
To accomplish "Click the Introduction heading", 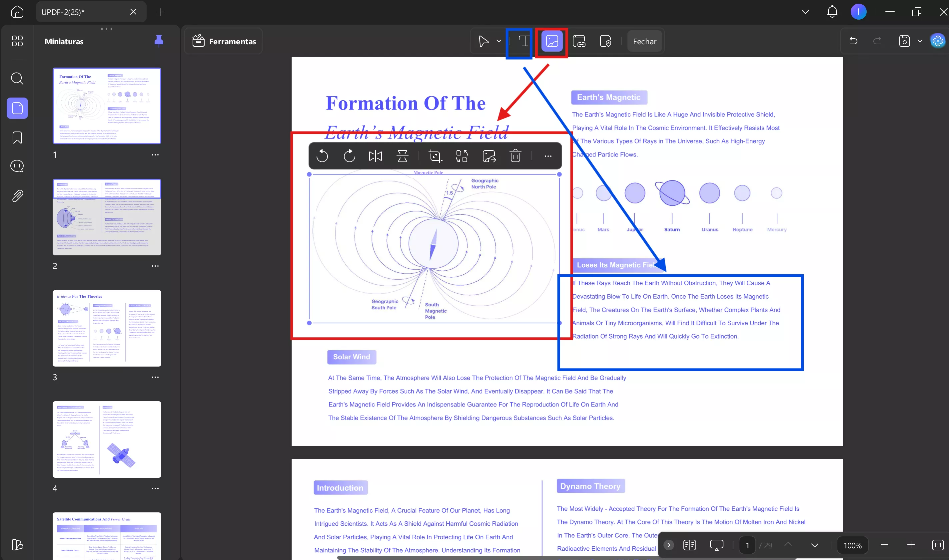I will coord(340,488).
